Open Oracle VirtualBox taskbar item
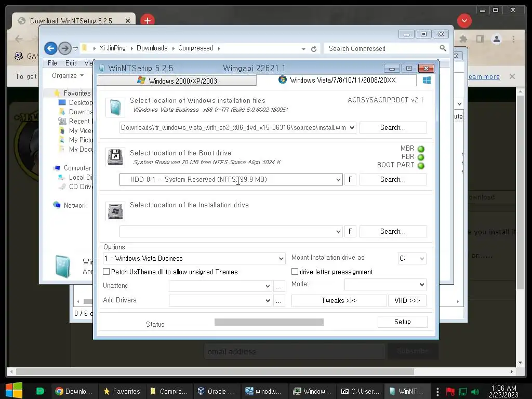The image size is (532, 399). 217,391
